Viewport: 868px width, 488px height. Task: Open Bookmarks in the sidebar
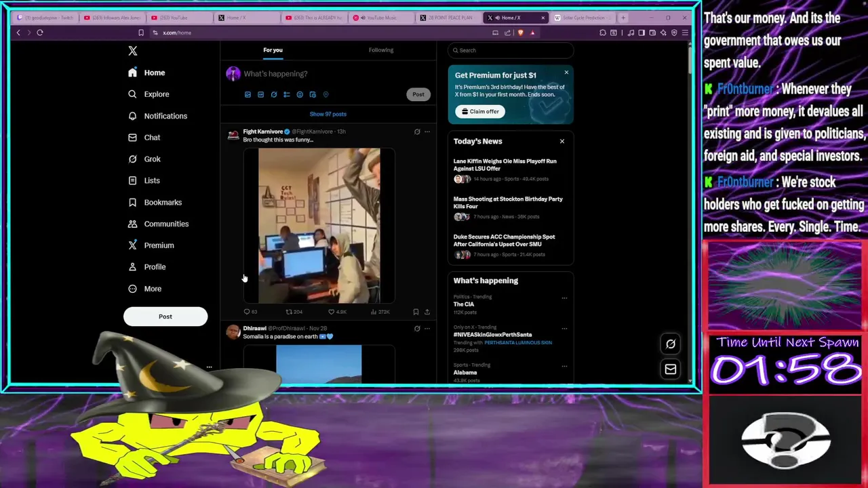pos(155,203)
